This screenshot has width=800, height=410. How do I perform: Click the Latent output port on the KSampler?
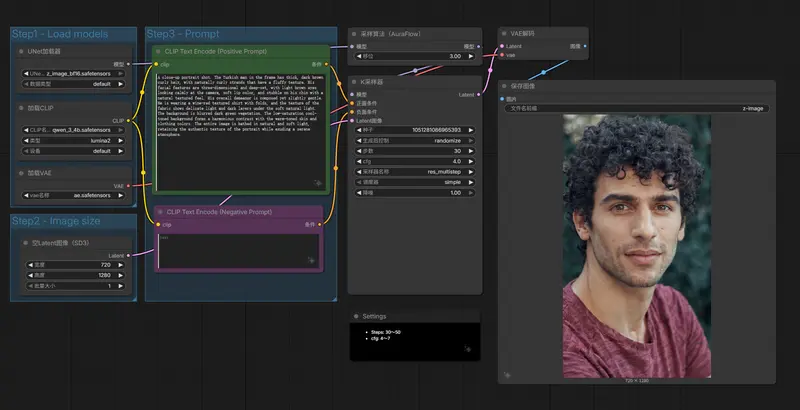point(479,94)
